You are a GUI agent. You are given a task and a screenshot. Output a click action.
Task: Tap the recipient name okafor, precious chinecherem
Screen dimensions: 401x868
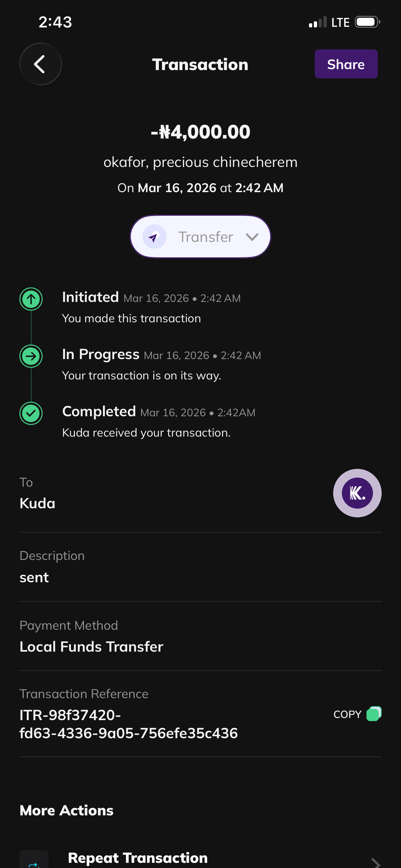pyautogui.click(x=200, y=162)
